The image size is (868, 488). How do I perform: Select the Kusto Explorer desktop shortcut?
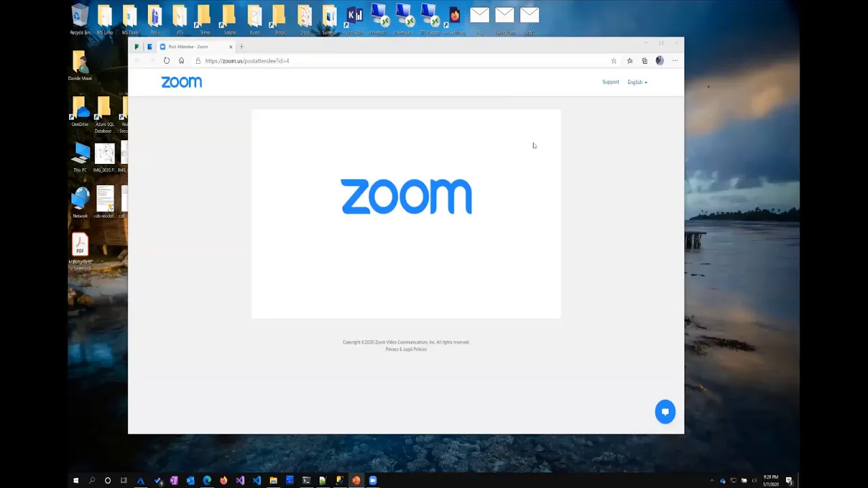(353, 20)
